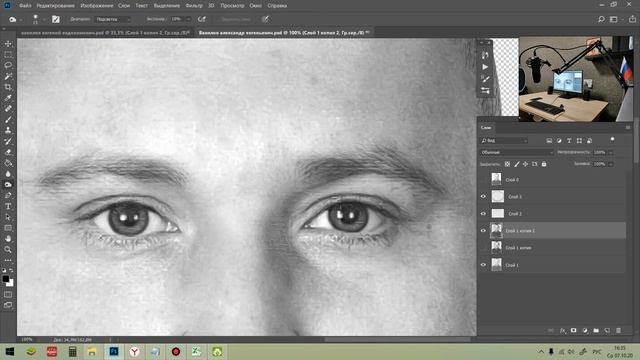Open the Фильтр menu
Viewport: 640px width, 360px height.
click(194, 6)
